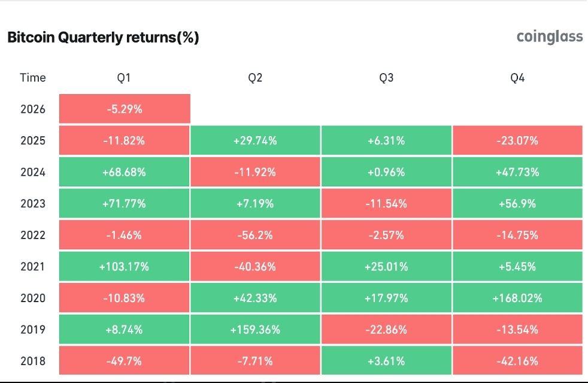Select the Q1 column header
Screen dimensions: 588x383
124,78
